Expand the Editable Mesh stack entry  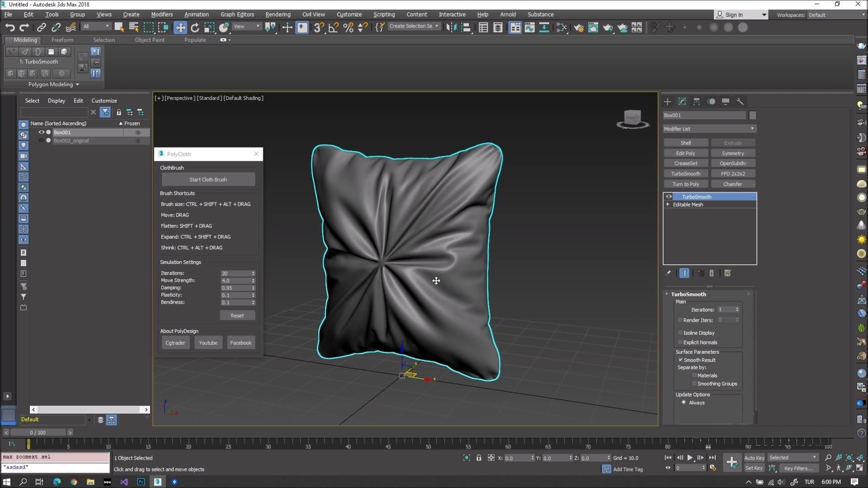click(x=668, y=204)
